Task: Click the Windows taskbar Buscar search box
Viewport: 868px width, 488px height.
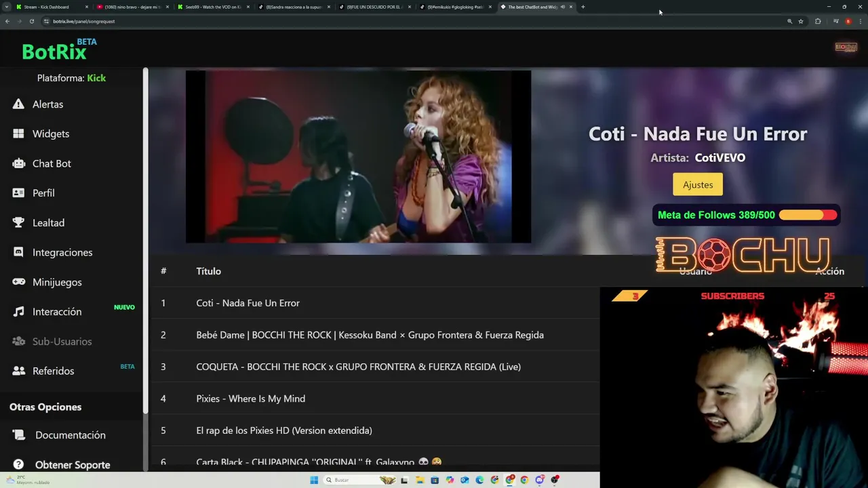Action: tap(359, 480)
